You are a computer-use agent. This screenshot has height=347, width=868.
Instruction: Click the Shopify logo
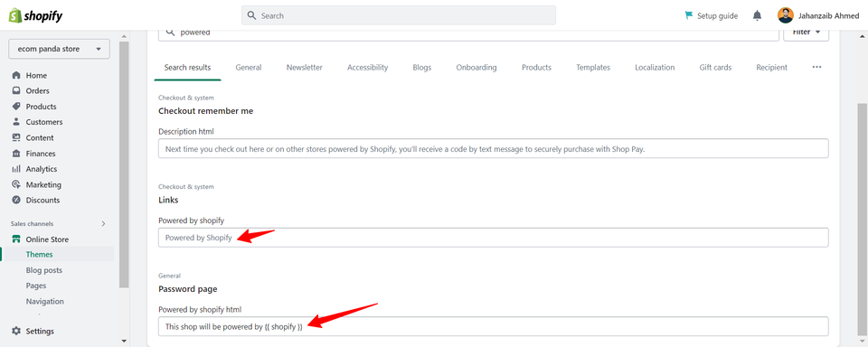point(35,15)
